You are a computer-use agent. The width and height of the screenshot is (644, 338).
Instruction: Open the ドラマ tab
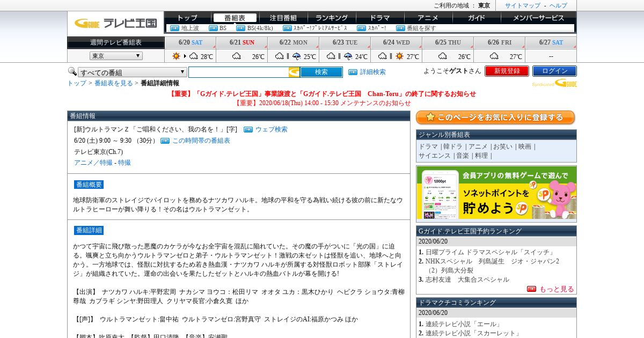(x=380, y=18)
